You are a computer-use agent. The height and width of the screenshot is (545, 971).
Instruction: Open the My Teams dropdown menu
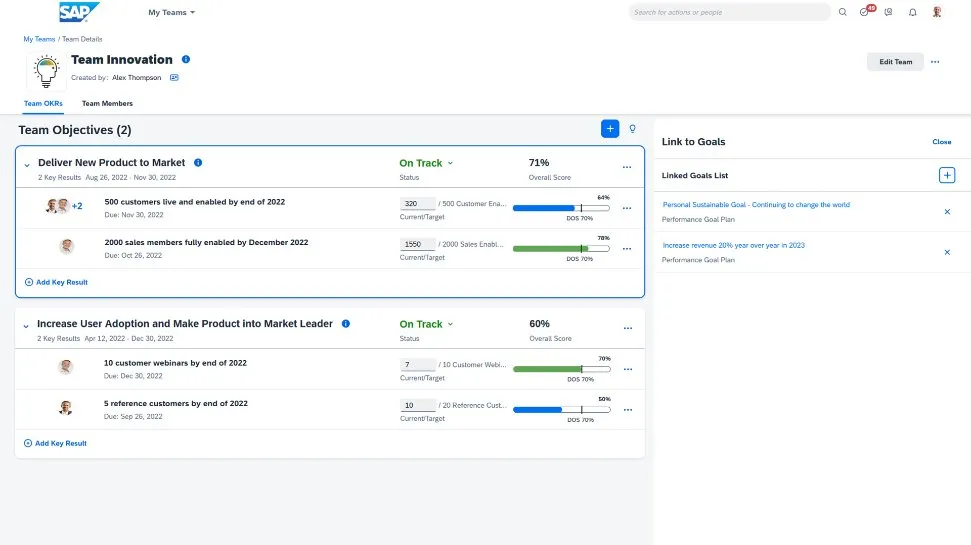point(171,13)
